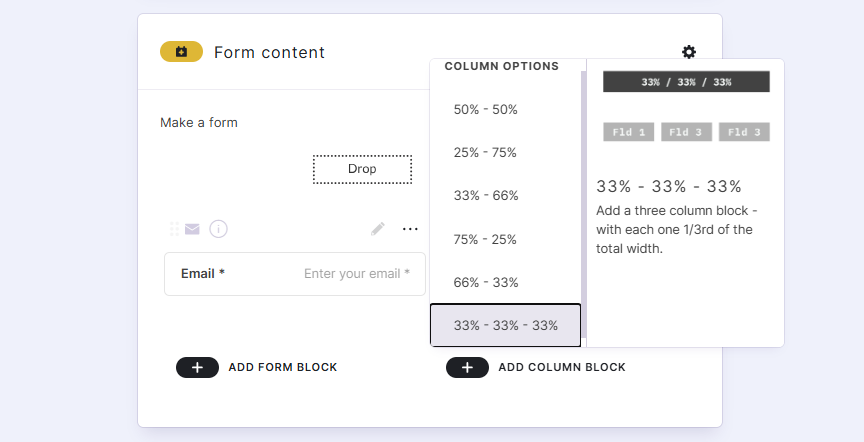This screenshot has width=864, height=442.
Task: Select the 33% - 66% column option
Action: click(486, 196)
